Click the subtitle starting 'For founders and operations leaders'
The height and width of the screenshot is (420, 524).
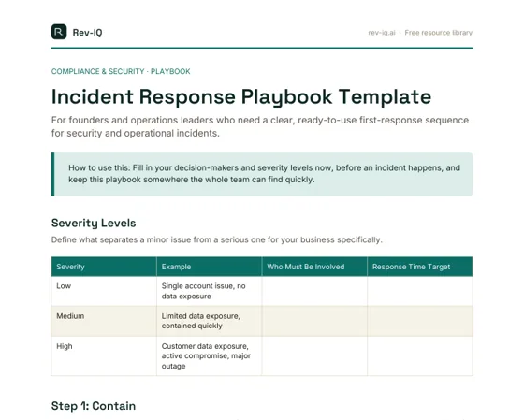click(260, 126)
